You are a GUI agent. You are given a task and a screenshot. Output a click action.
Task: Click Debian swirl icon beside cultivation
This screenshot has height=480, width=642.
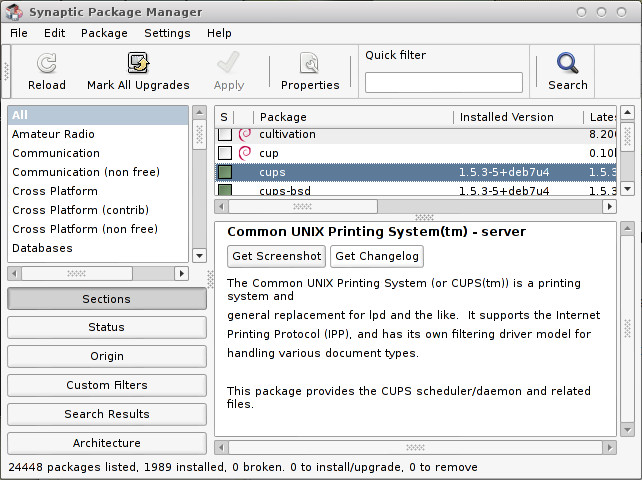[245, 134]
